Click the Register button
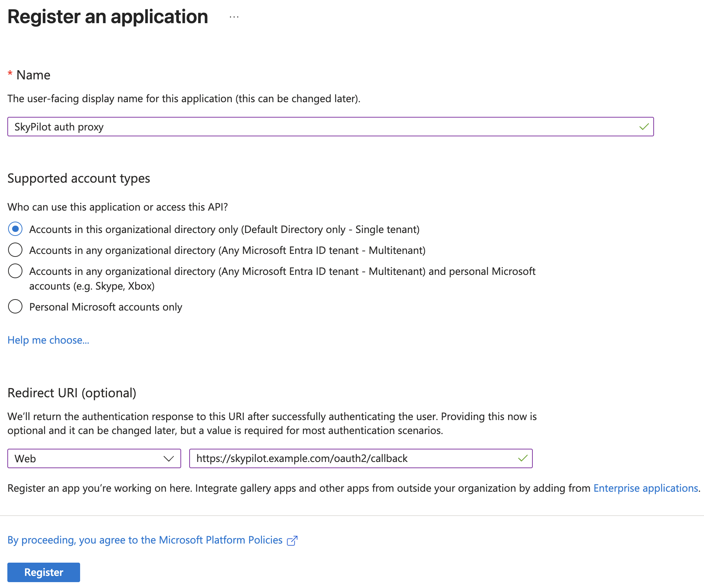Screen dimensions: 704x588 click(43, 572)
